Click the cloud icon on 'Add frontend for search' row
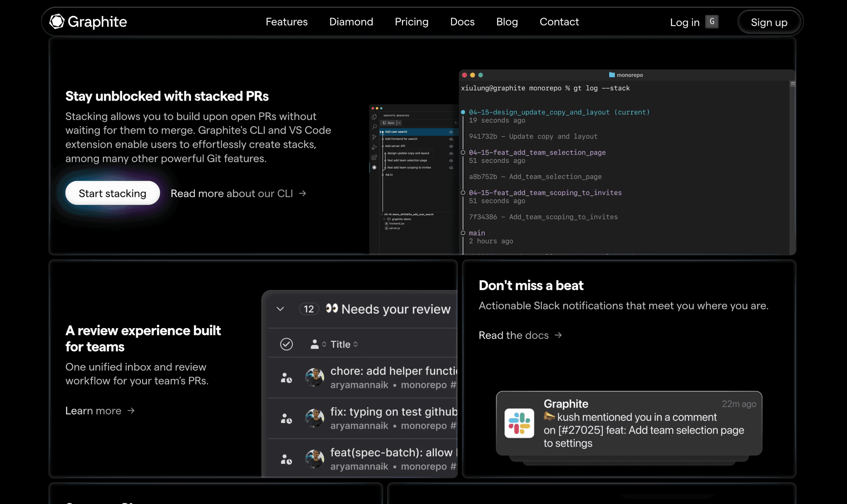Viewport: 847px width, 504px height. coord(451,139)
